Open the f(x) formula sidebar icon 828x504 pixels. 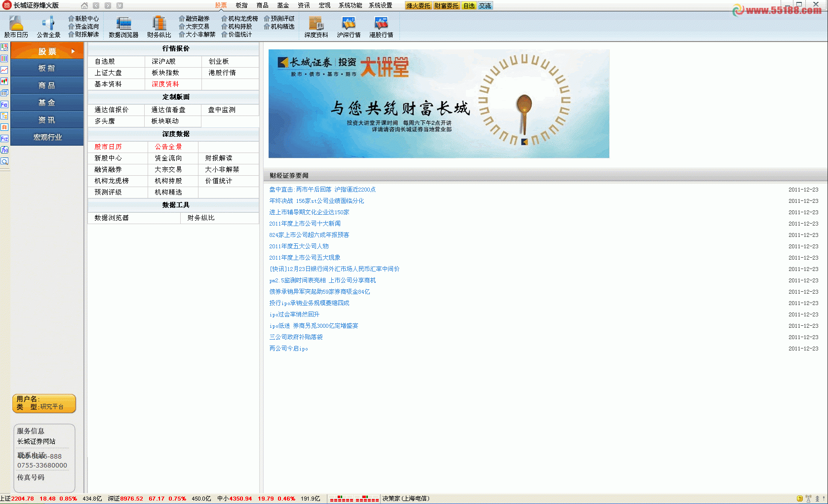(x=4, y=150)
